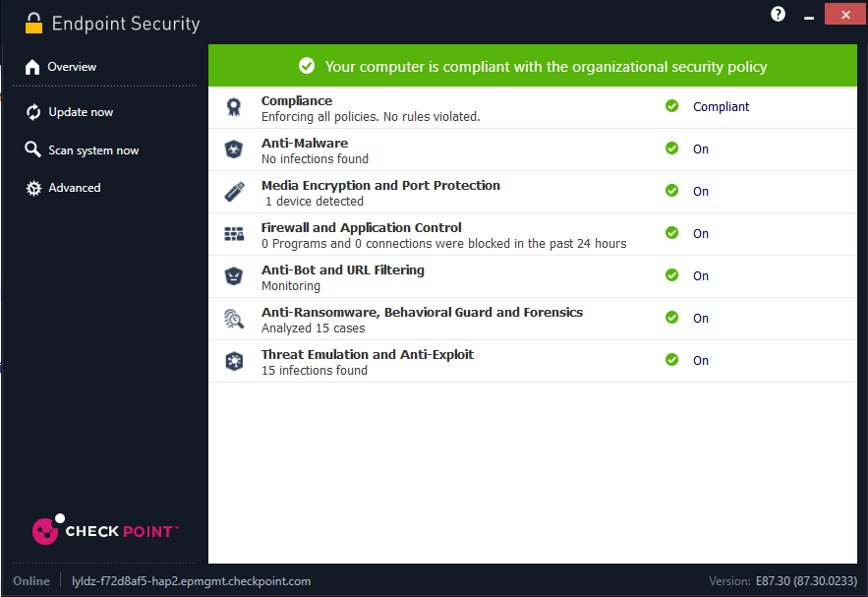Click the Firewall brick wall icon
This screenshot has width=868, height=597.
point(233,234)
